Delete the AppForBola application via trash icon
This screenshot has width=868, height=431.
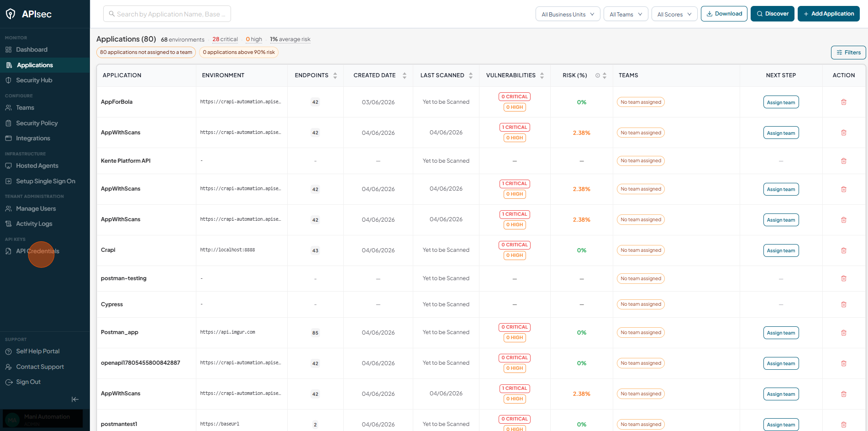click(x=843, y=102)
